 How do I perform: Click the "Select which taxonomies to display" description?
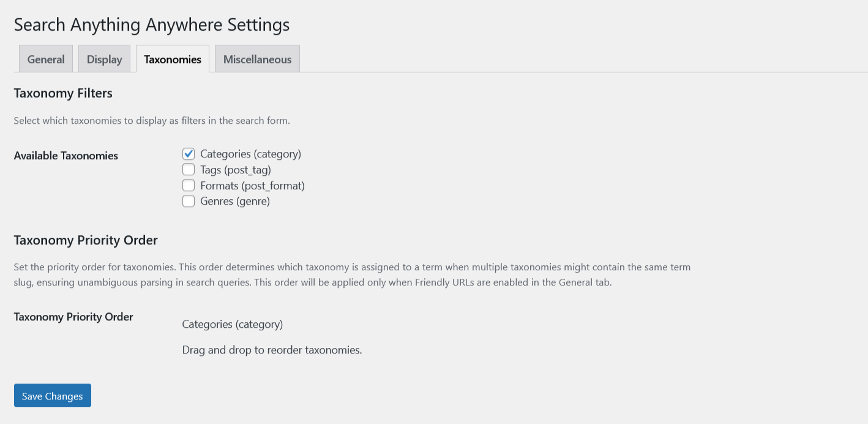point(152,121)
